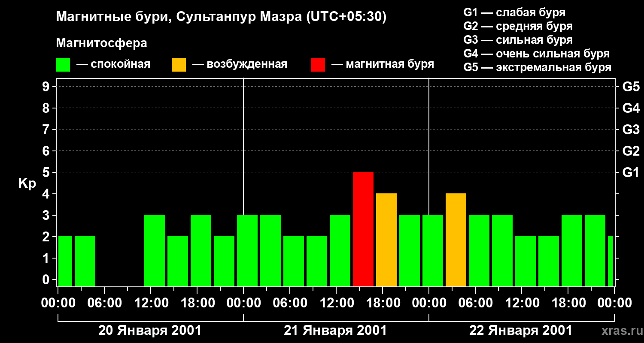Click the narrow cut-off green bar at chart's end

coord(611,262)
